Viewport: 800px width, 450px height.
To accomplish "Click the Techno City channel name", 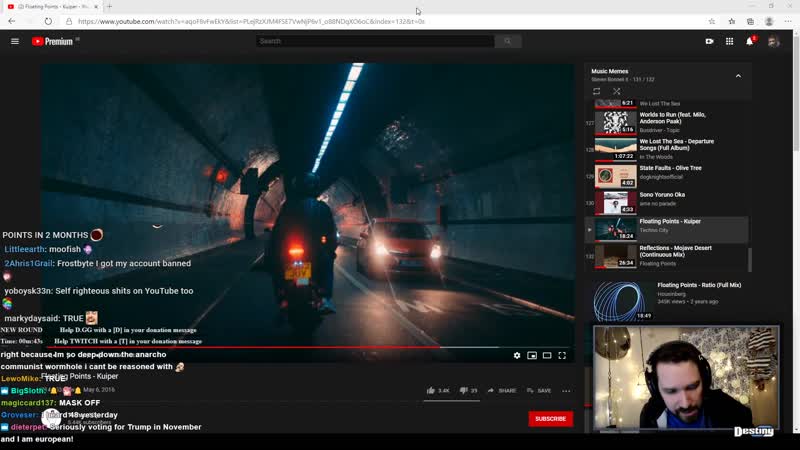I will [x=654, y=231].
